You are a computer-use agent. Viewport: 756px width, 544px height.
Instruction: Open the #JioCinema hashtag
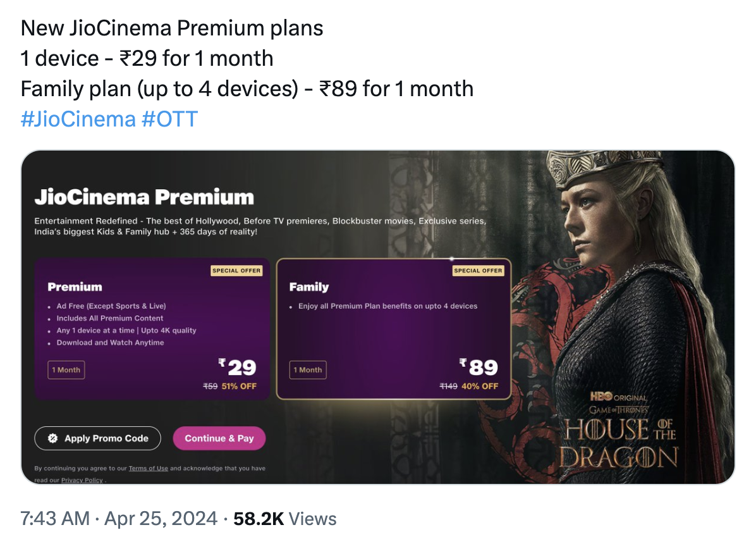78,118
